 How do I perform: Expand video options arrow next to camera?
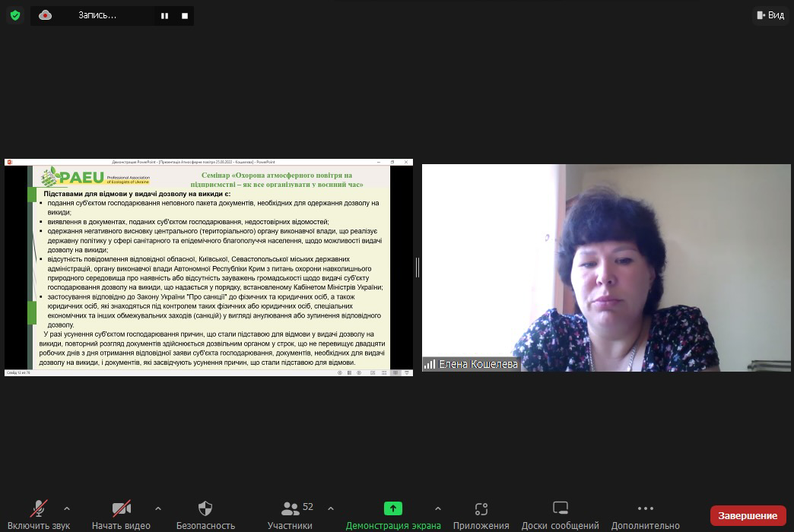click(x=158, y=508)
